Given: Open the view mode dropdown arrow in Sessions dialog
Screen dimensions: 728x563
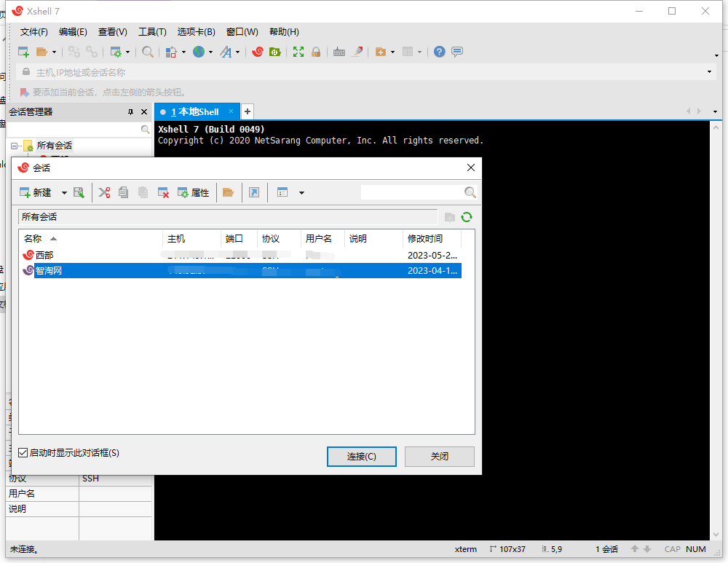Looking at the screenshot, I should [301, 193].
